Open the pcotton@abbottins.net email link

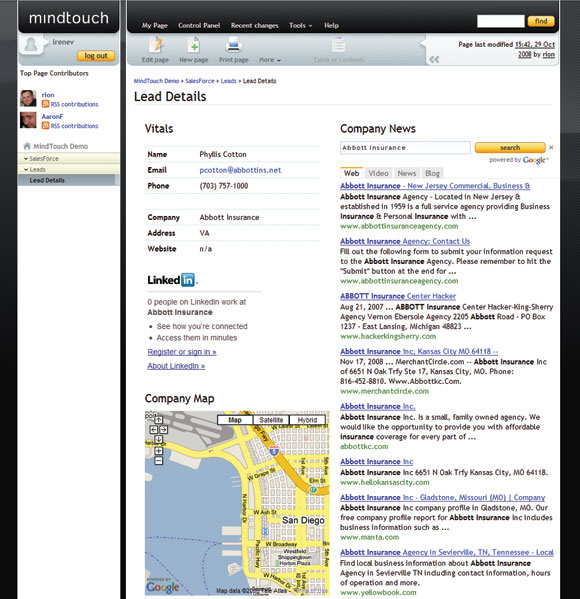click(240, 170)
